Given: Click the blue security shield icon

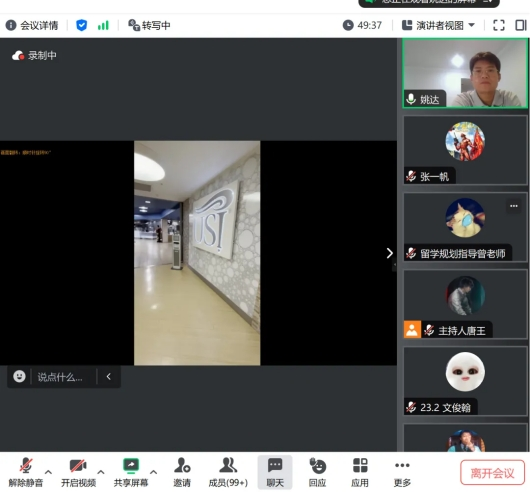Looking at the screenshot, I should tap(81, 25).
